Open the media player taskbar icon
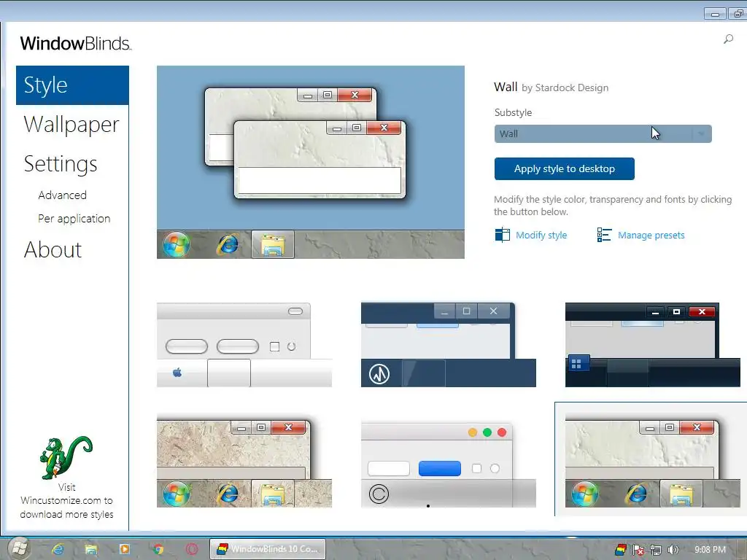The image size is (747, 560). coord(124,549)
